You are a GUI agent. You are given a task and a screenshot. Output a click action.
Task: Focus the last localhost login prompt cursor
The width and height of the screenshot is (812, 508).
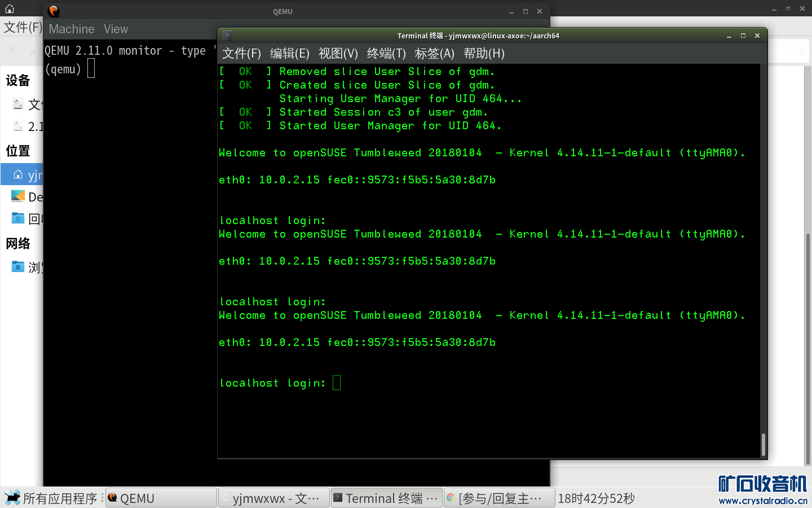(337, 383)
